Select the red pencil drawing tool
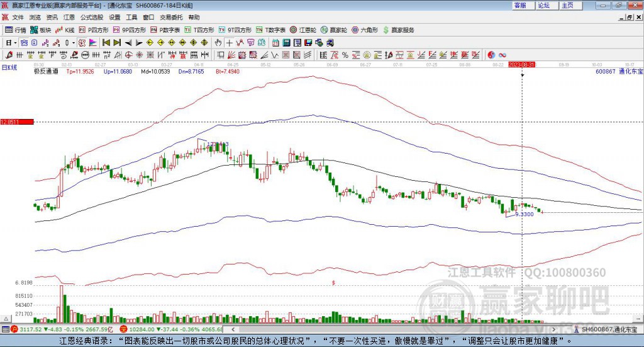This screenshot has width=644, height=347. [9, 55]
